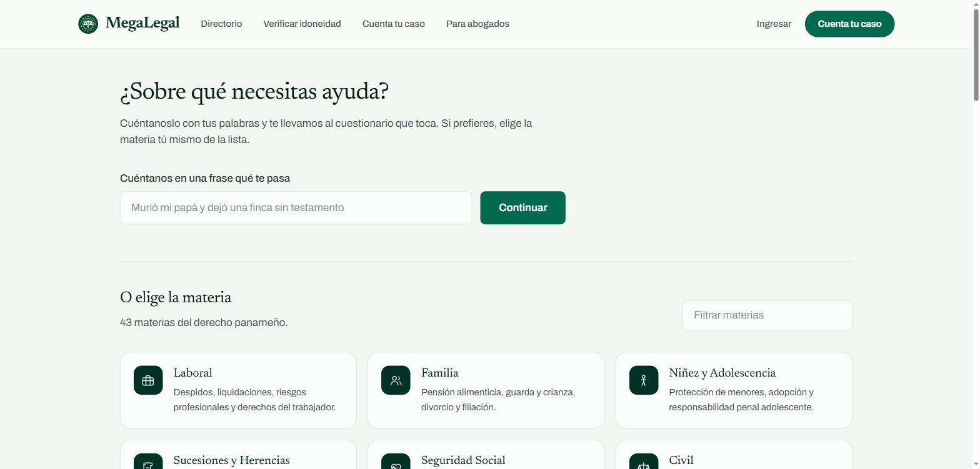Click the Filtrar materias search field

pos(767,315)
